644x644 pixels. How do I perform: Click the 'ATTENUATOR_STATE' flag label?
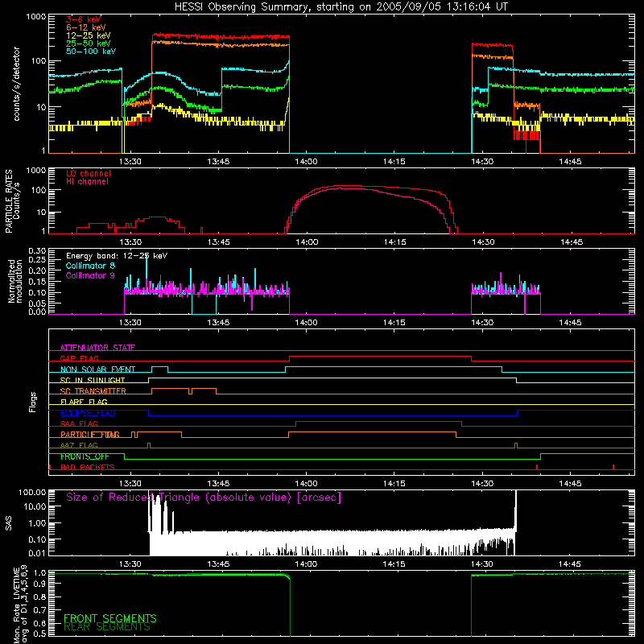coord(97,348)
